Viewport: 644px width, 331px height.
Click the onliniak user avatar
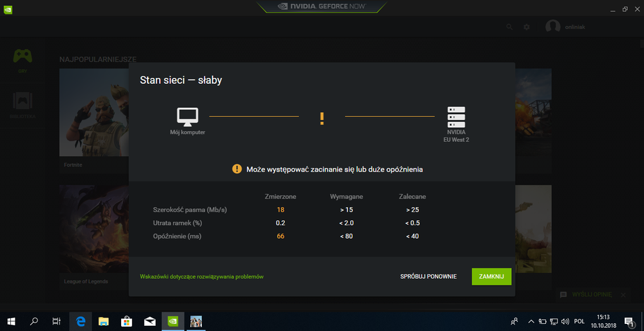[x=553, y=26]
